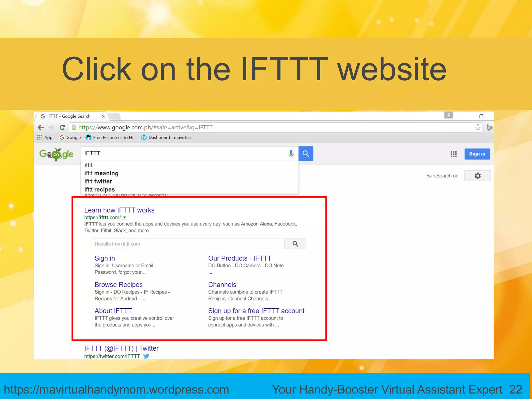Open the Browse Recipes sitelink
This screenshot has height=399, width=532.
coord(118,284)
